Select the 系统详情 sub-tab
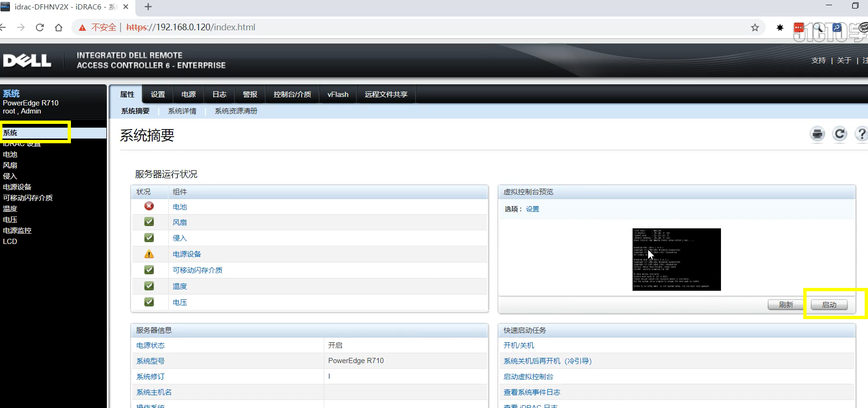868x408 pixels. tap(182, 111)
